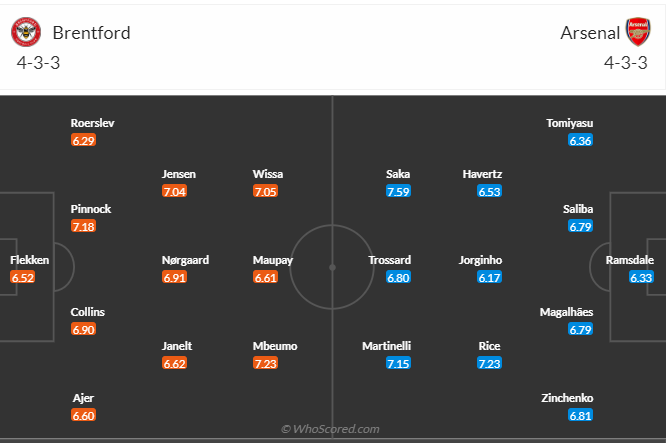The height and width of the screenshot is (443, 666).
Task: Open Flekken's 6.52 rating badge
Action: [x=22, y=277]
